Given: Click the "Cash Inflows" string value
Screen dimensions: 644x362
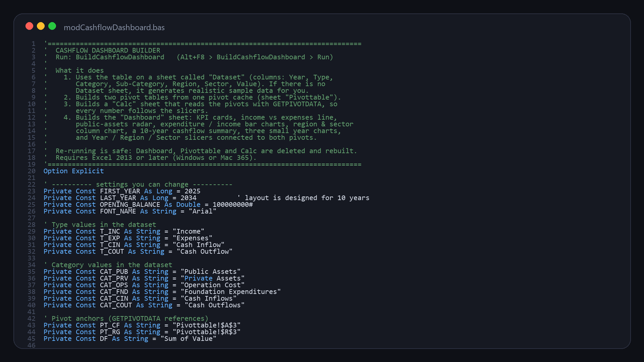Looking at the screenshot, I should point(209,298).
